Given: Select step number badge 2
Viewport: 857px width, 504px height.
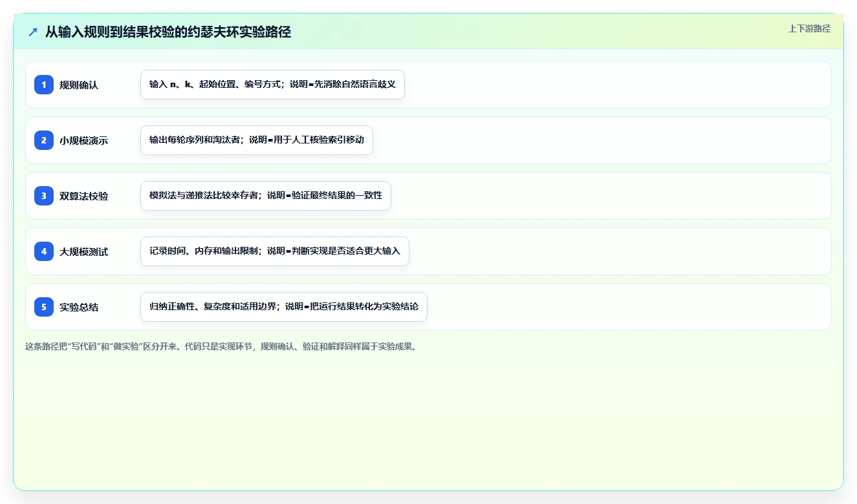Looking at the screenshot, I should [x=44, y=140].
